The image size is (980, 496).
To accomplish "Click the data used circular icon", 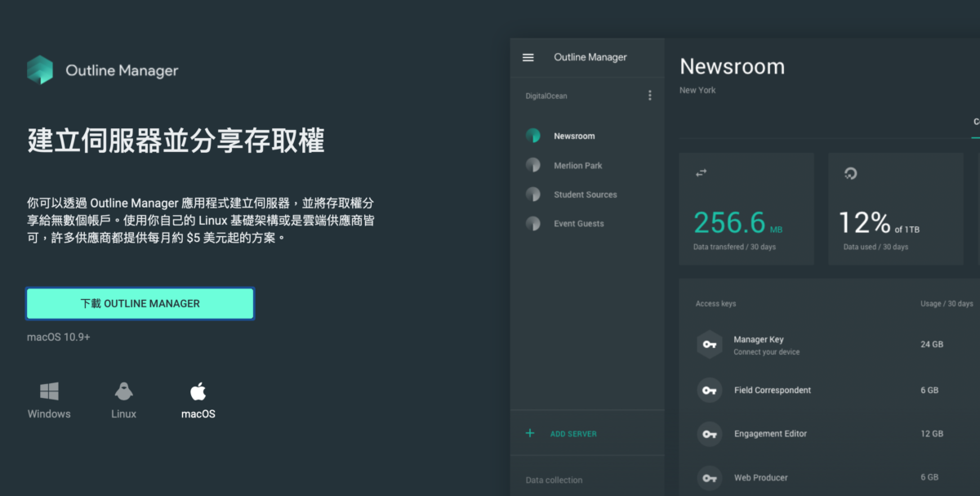I will (x=850, y=173).
